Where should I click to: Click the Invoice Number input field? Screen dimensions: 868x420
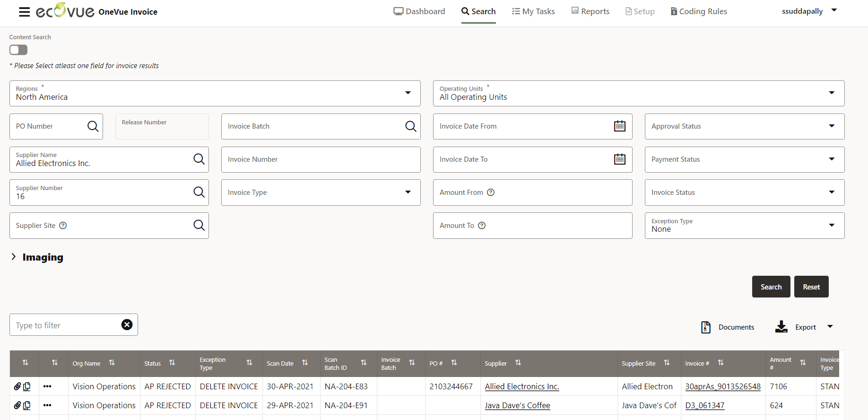321,159
